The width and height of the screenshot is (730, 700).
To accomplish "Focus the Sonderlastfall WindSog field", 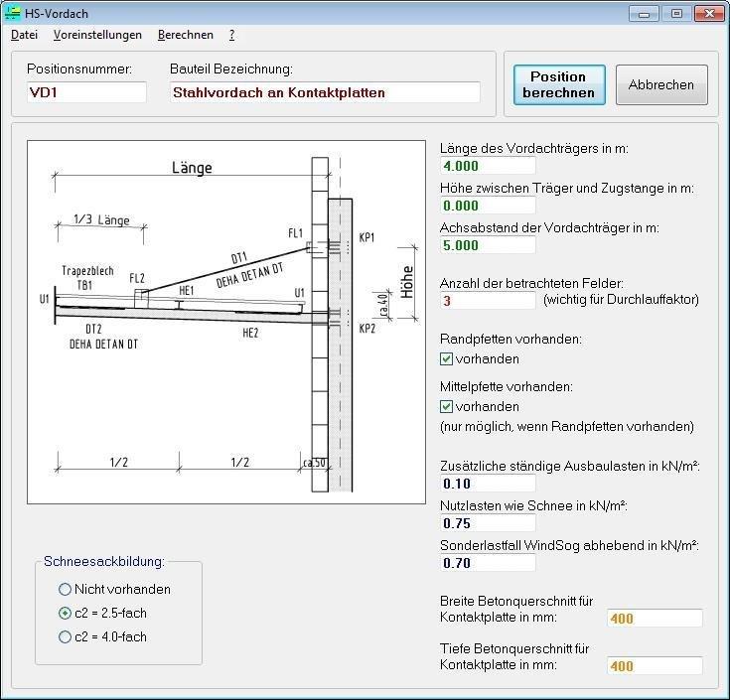I will (x=488, y=563).
